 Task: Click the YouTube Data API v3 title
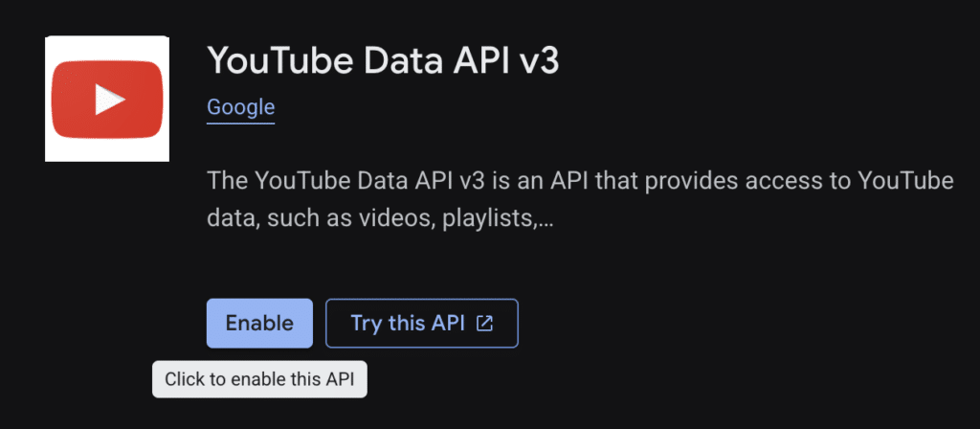click(x=383, y=60)
